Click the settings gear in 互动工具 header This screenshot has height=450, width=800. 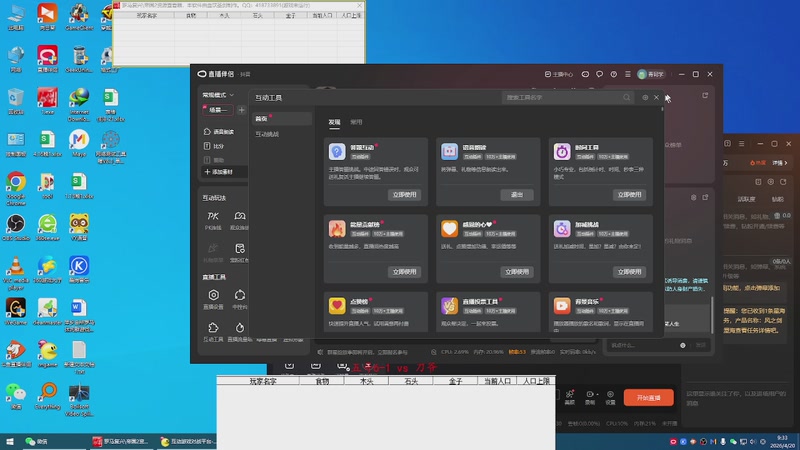click(x=645, y=97)
